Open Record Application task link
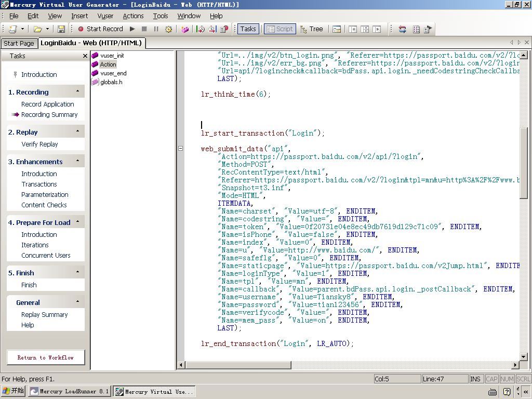Image resolution: width=532 pixels, height=399 pixels. [x=47, y=104]
